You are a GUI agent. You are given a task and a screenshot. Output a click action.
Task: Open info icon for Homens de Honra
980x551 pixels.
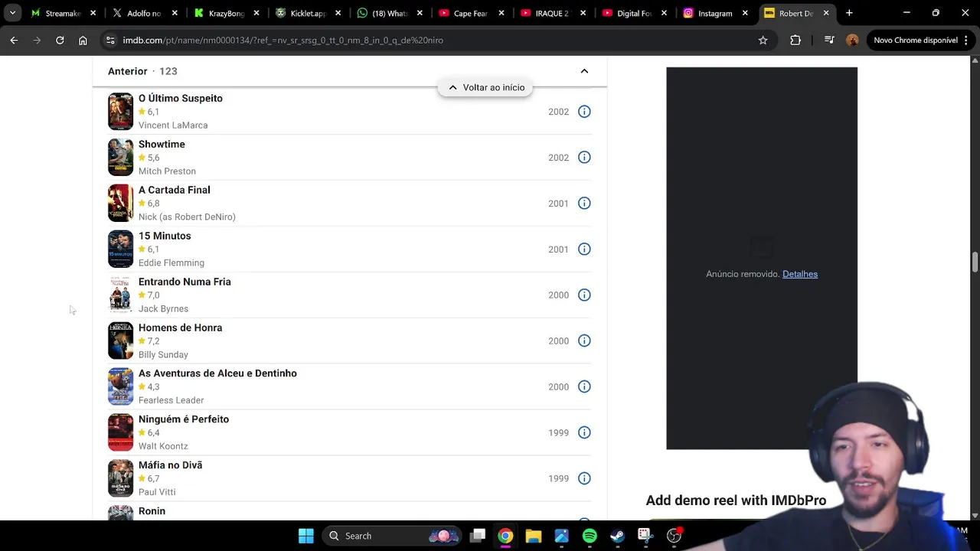pyautogui.click(x=584, y=341)
